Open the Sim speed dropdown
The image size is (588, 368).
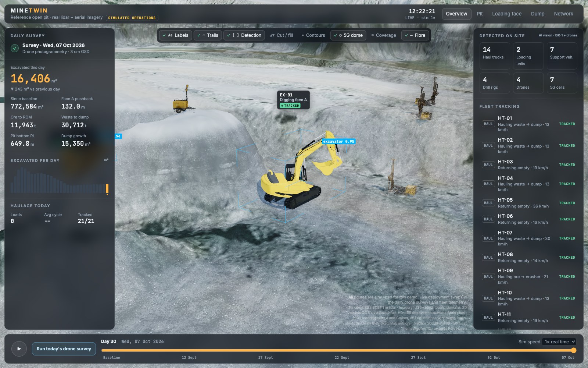[559, 342]
